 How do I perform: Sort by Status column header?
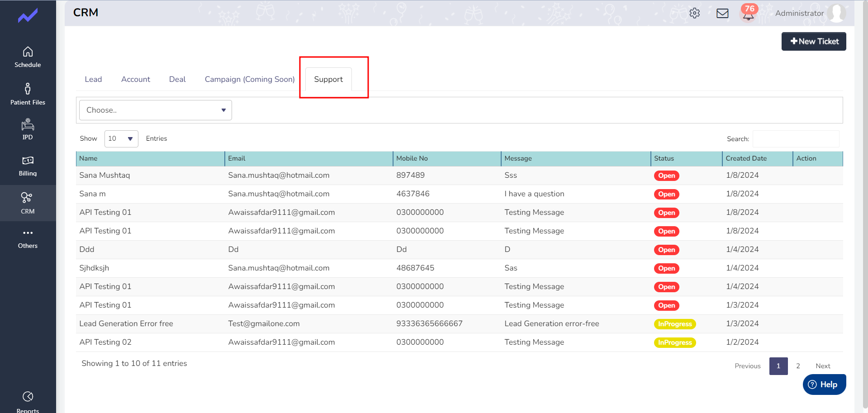(687, 158)
